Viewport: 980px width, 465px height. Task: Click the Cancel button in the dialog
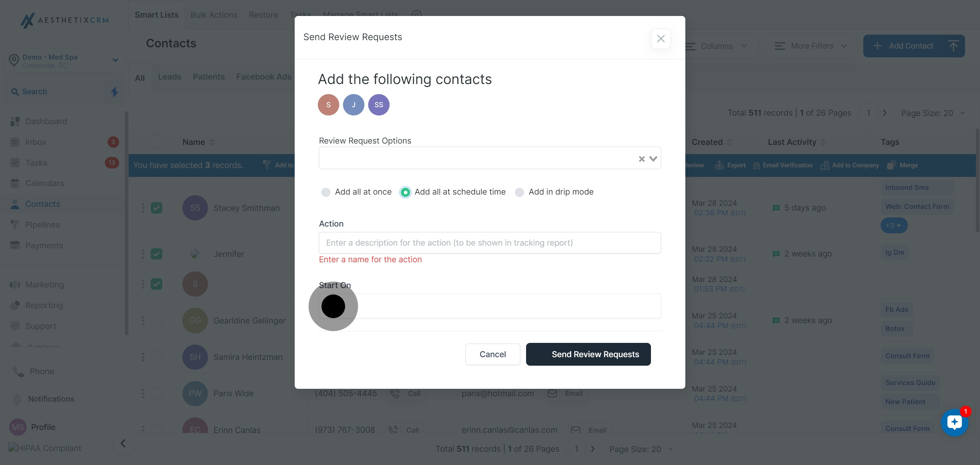[493, 354]
